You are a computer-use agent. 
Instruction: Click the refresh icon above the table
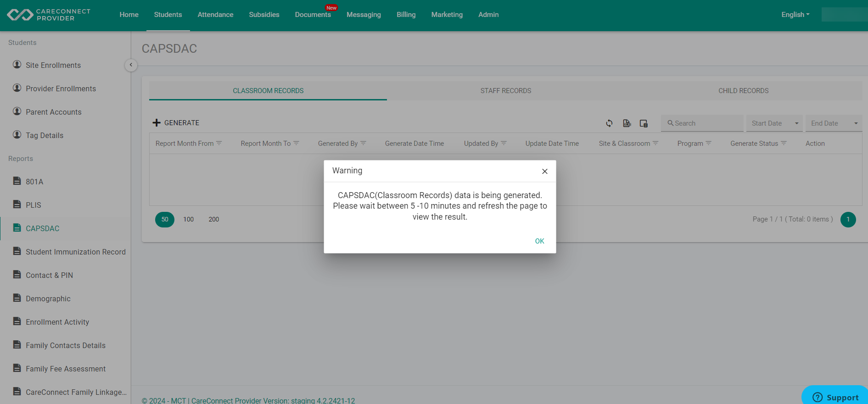pyautogui.click(x=609, y=123)
